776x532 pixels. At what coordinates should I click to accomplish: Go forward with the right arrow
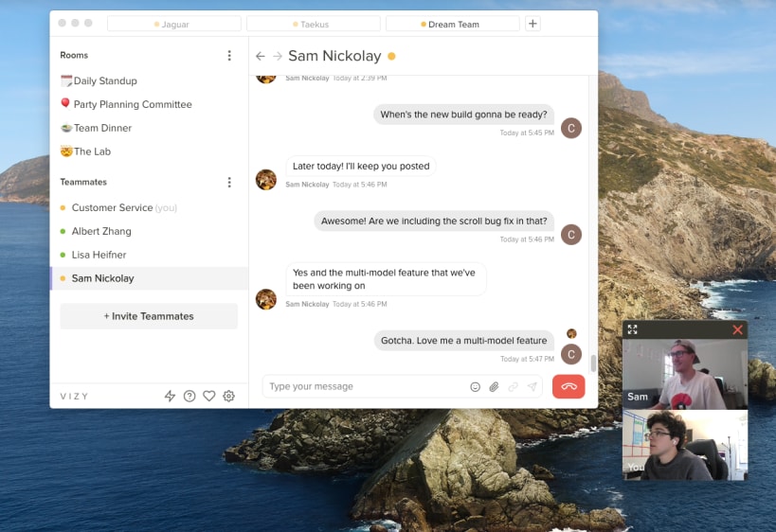click(278, 57)
